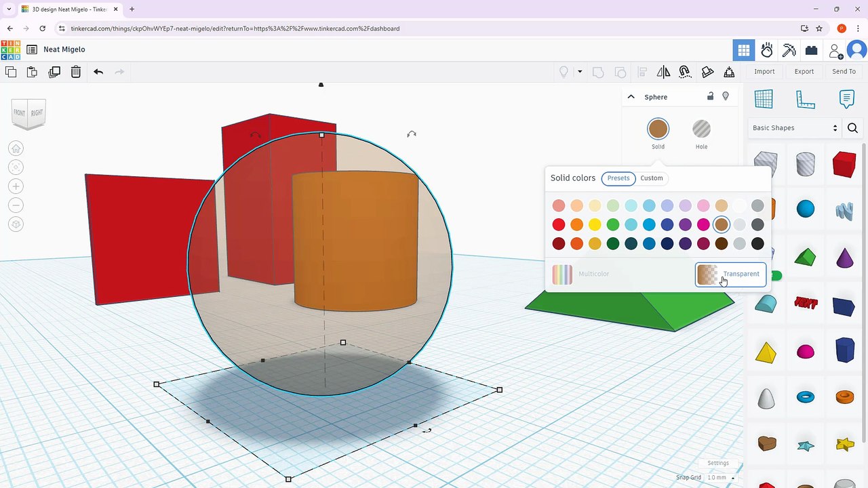This screenshot has height=488, width=868.
Task: Pick the yellow color swatch
Action: pyautogui.click(x=595, y=224)
